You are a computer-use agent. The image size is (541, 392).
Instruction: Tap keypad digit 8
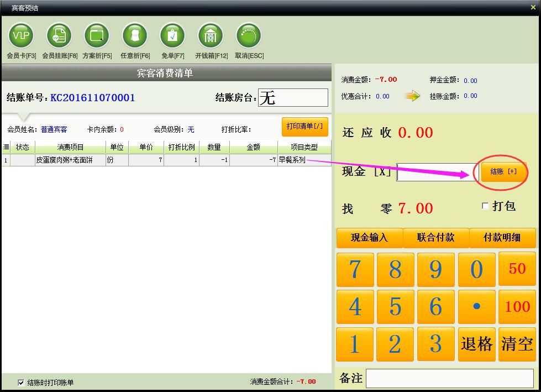pyautogui.click(x=396, y=269)
